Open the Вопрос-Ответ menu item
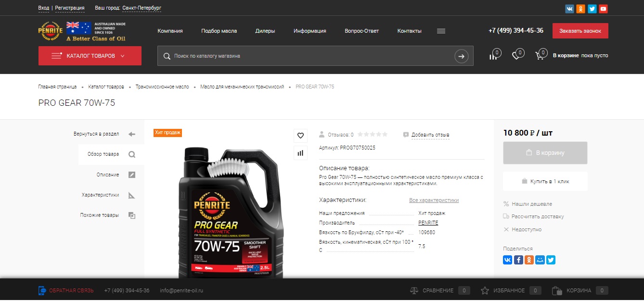This screenshot has width=644, height=301. pos(362,31)
